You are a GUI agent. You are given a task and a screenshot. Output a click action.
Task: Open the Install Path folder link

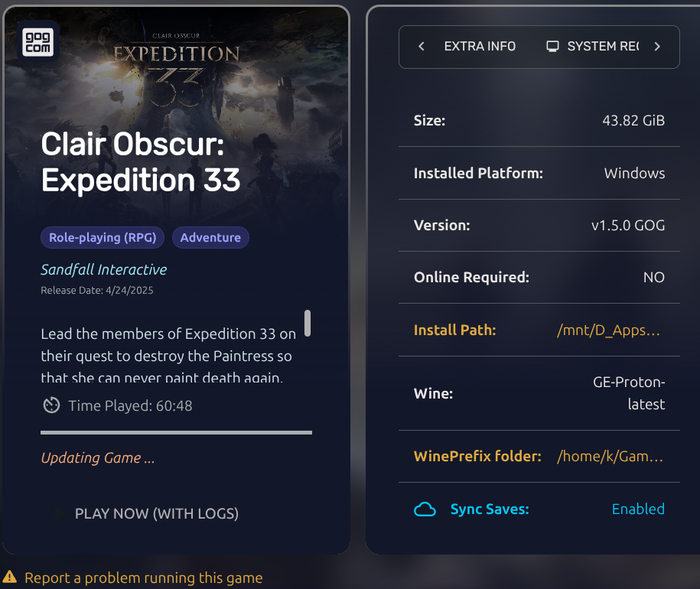(608, 330)
